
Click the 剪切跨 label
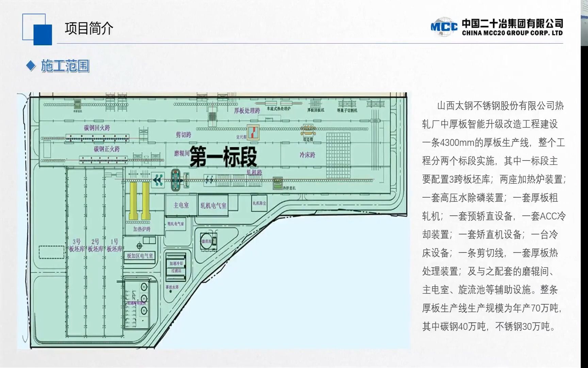click(x=183, y=135)
